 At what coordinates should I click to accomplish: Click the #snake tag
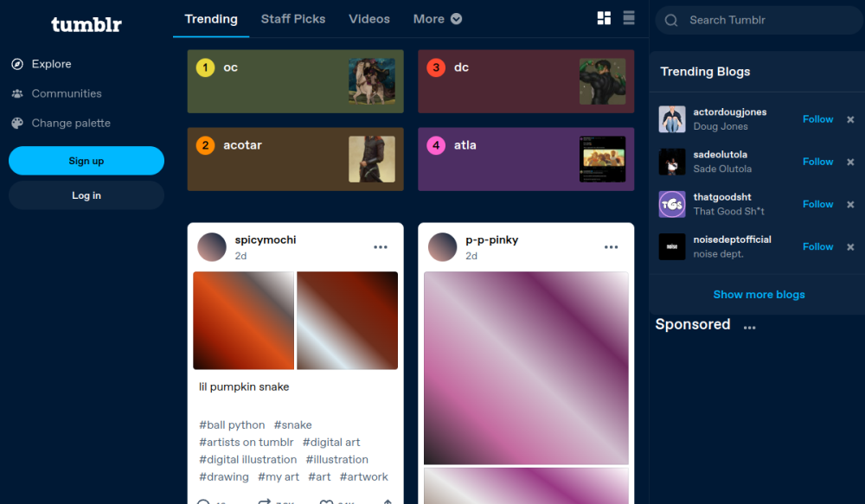click(293, 425)
